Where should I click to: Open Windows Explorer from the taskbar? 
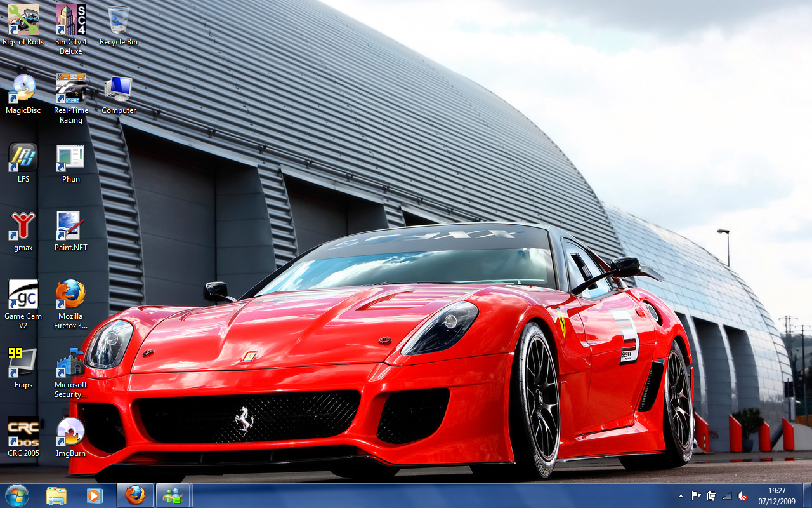[56, 495]
